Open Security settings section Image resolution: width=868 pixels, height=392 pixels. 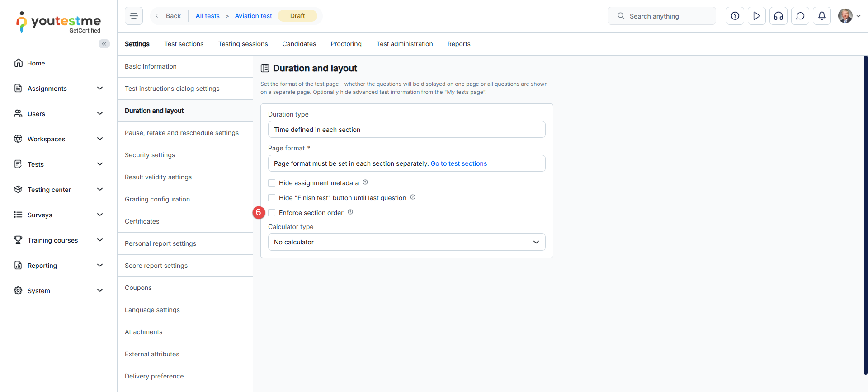point(185,155)
